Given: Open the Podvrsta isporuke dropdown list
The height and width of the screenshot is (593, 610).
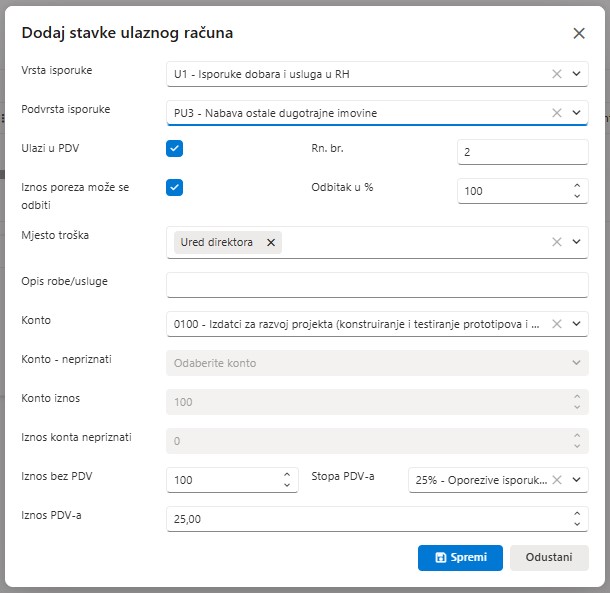Looking at the screenshot, I should [576, 113].
